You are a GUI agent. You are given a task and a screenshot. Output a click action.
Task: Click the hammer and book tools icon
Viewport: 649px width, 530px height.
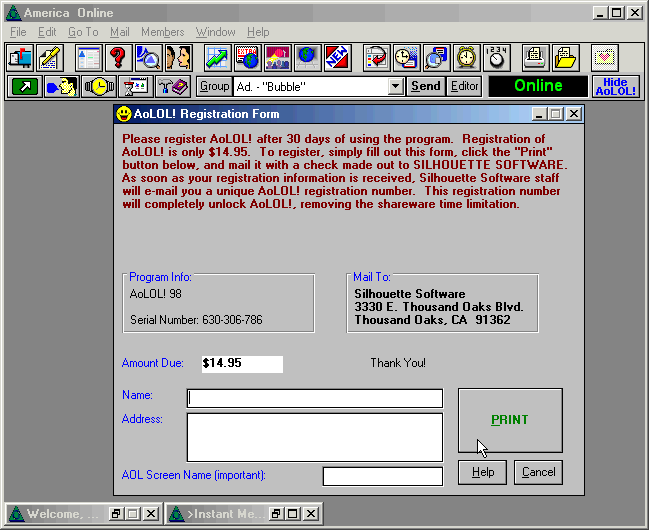point(173,86)
